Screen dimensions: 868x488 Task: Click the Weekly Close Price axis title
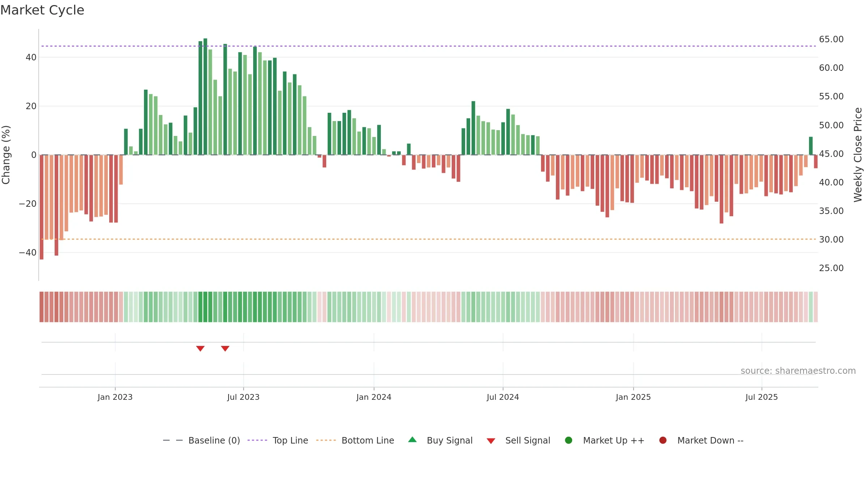pyautogui.click(x=858, y=155)
